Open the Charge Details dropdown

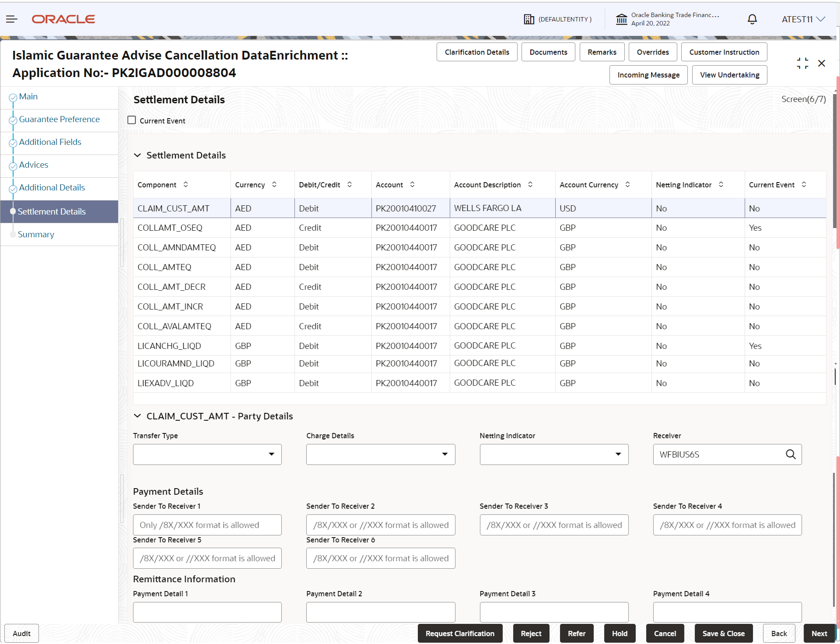tap(381, 454)
